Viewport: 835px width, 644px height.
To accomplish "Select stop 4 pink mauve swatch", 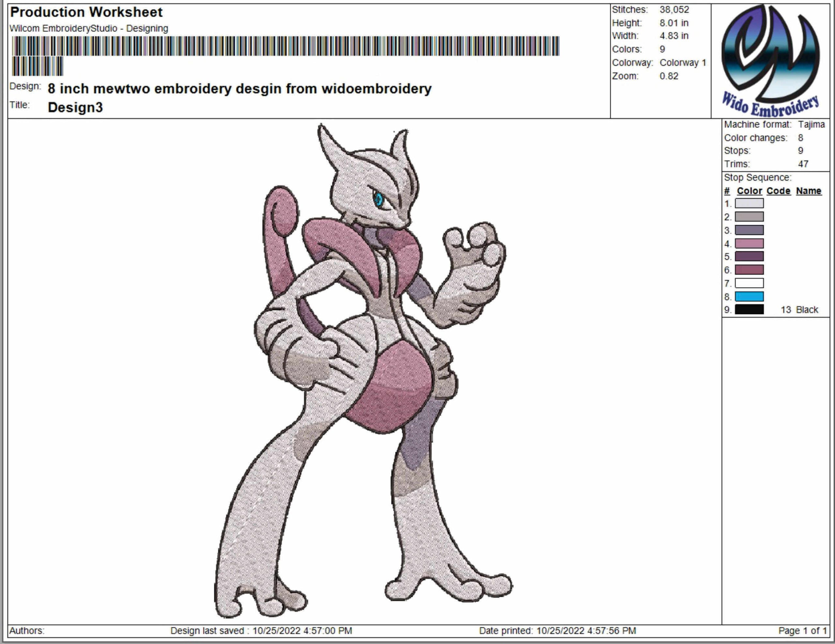I will (x=749, y=244).
